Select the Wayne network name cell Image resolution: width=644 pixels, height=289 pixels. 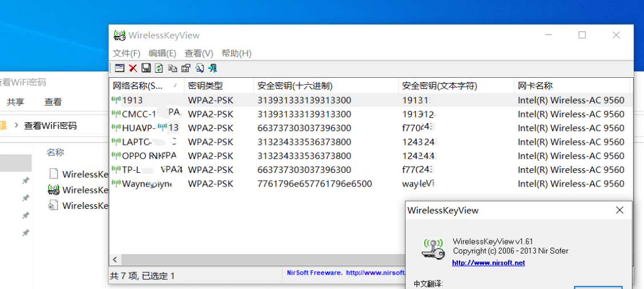pos(147,184)
